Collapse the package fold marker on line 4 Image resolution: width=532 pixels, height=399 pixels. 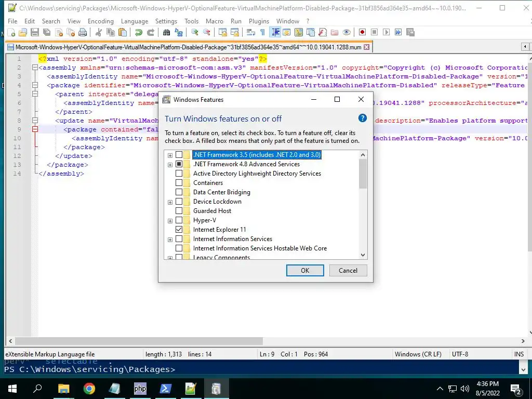pyautogui.click(x=35, y=85)
